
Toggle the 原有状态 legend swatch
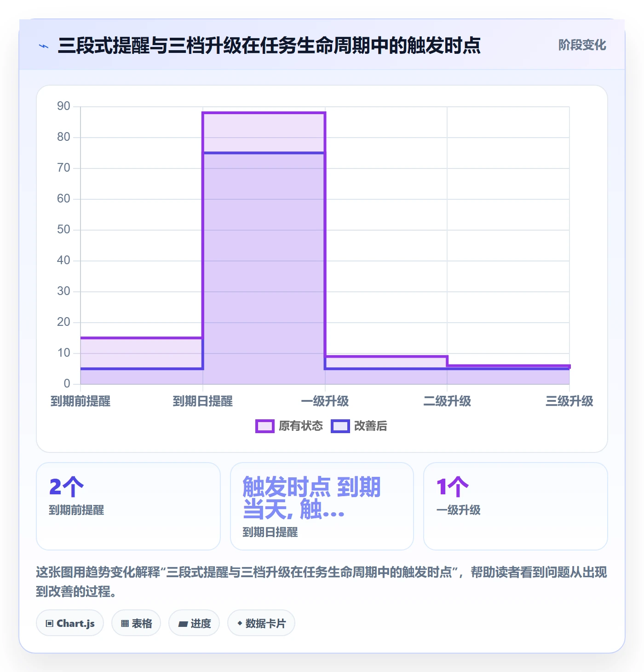pyautogui.click(x=264, y=426)
